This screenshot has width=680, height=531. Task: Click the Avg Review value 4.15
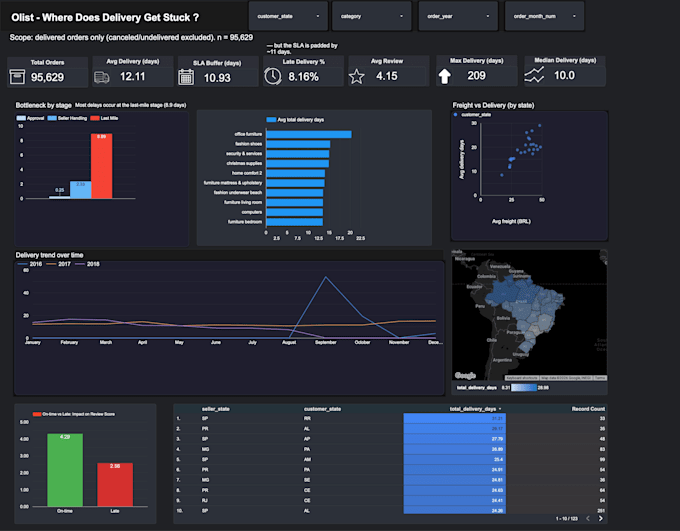(387, 76)
